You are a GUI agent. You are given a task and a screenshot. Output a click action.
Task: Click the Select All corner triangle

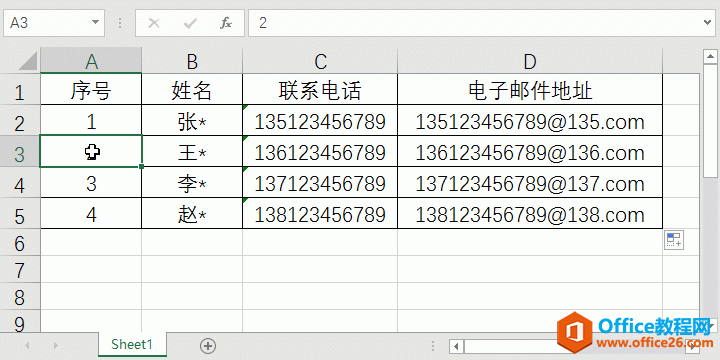point(28,62)
